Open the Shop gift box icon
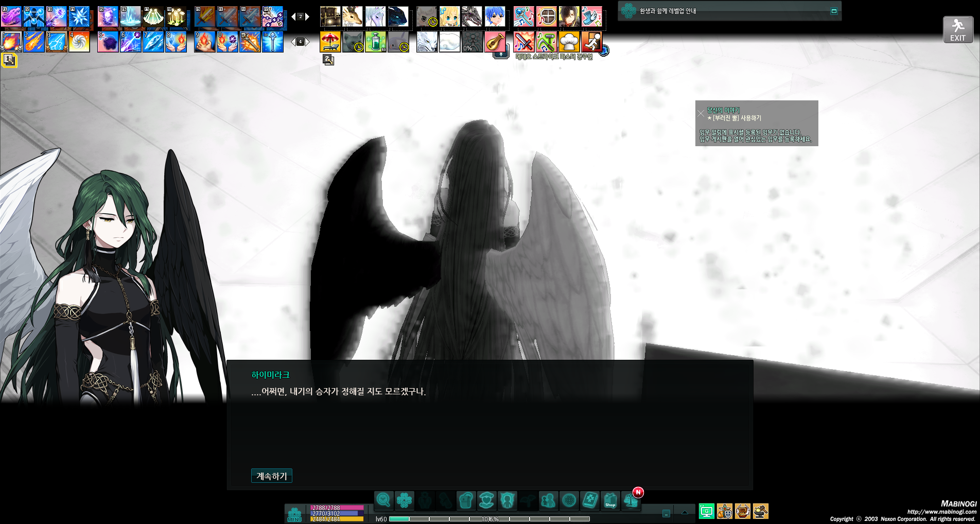980x524 pixels. pyautogui.click(x=610, y=500)
